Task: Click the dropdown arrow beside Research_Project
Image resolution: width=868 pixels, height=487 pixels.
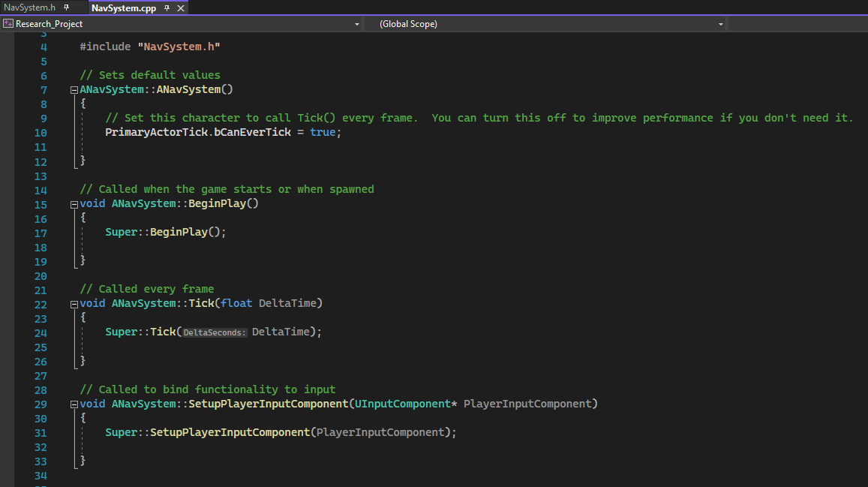Action: (356, 23)
